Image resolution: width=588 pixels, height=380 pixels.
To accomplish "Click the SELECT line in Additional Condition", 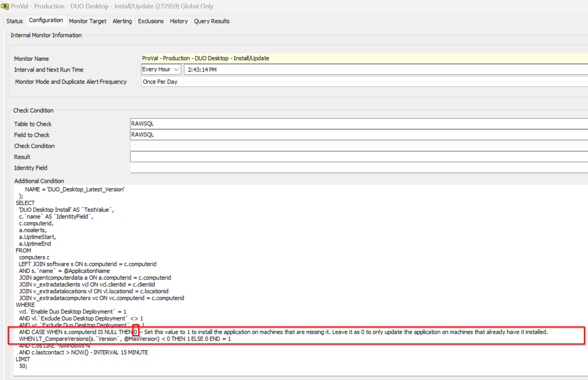I will (x=25, y=203).
